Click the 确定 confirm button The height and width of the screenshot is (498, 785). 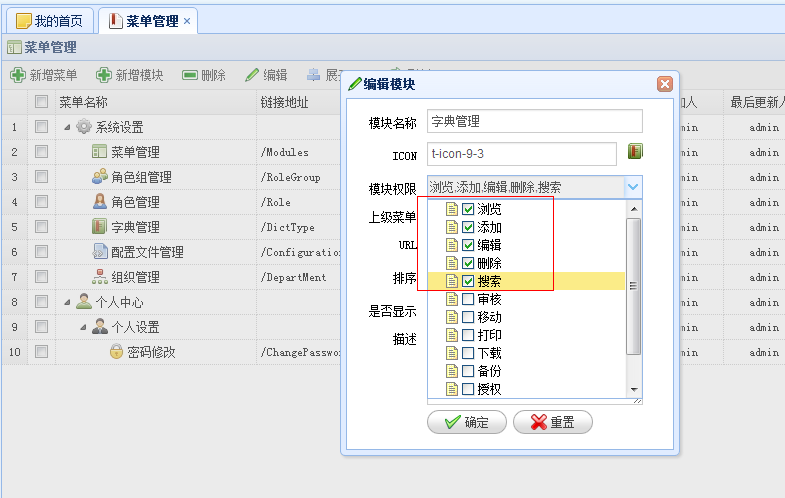pyautogui.click(x=467, y=422)
